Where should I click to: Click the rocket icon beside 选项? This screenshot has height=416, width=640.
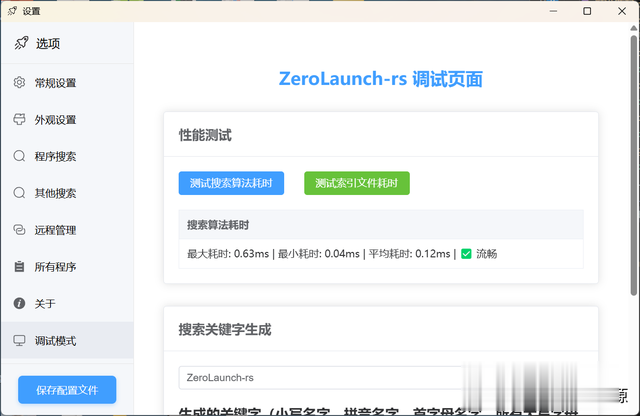tap(21, 43)
